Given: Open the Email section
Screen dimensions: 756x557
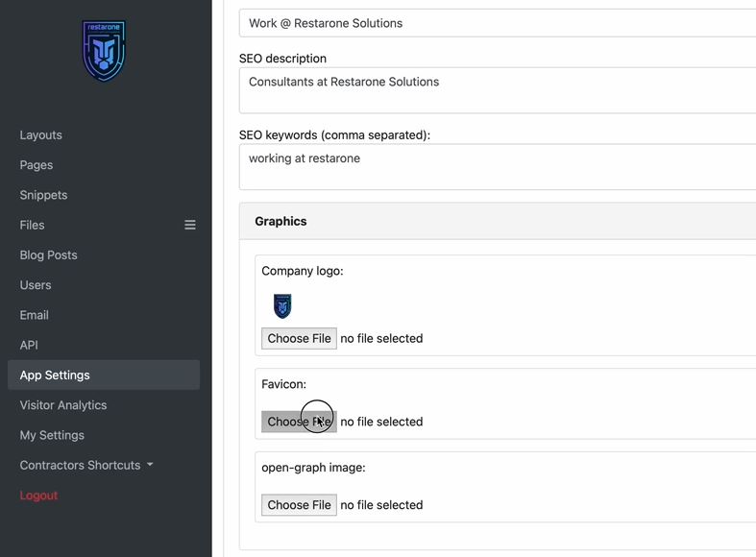Looking at the screenshot, I should point(34,315).
